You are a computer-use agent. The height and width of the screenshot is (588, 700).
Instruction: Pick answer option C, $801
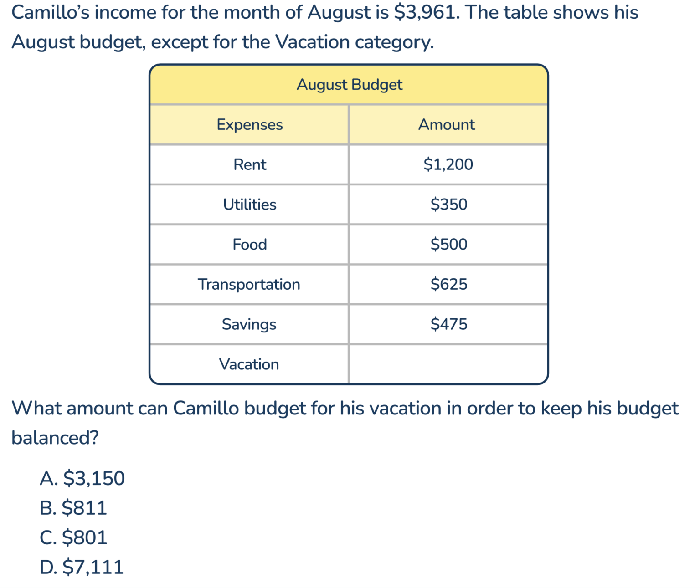pos(73,537)
